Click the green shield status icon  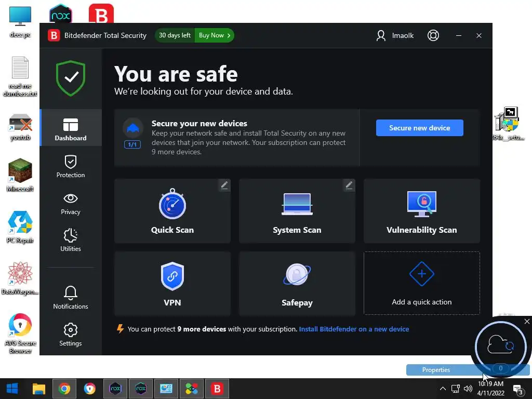[x=71, y=78]
